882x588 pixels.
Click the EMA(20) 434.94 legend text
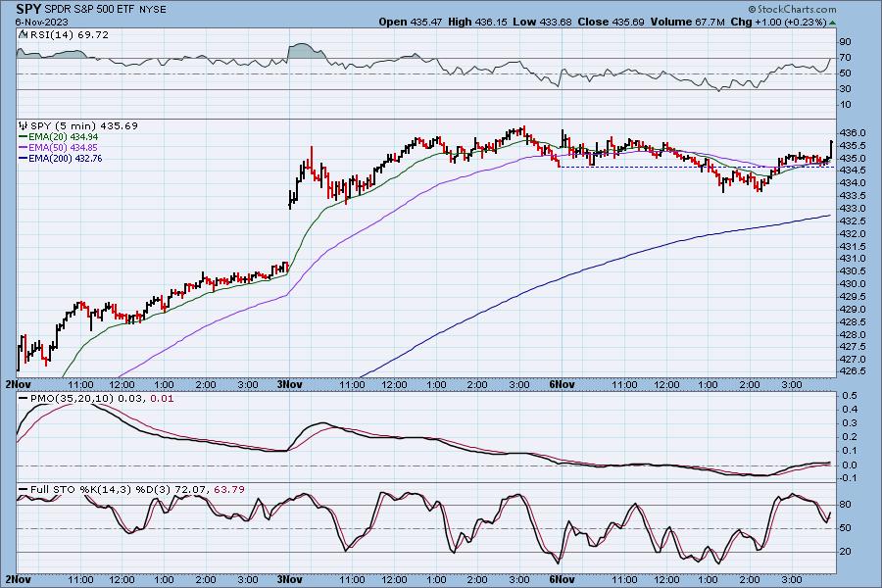tap(63, 137)
